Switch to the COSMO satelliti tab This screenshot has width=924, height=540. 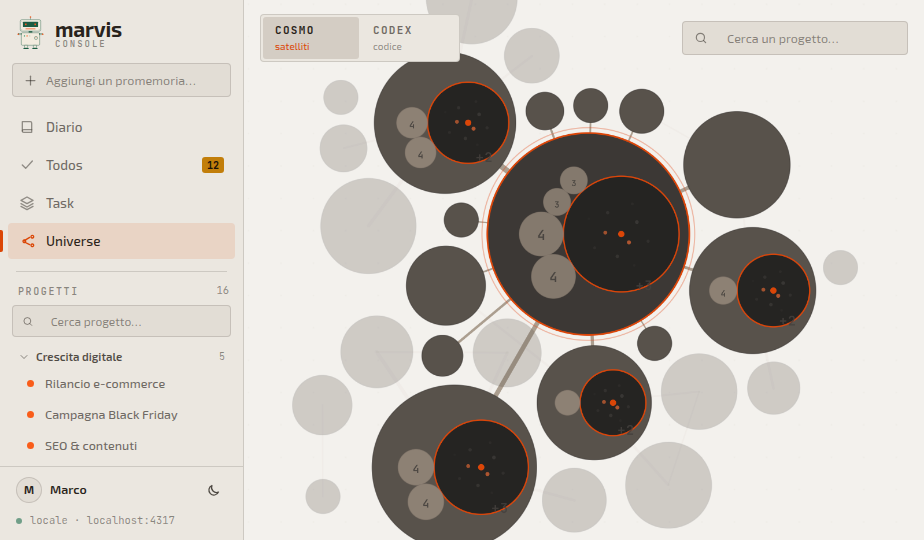(x=311, y=38)
